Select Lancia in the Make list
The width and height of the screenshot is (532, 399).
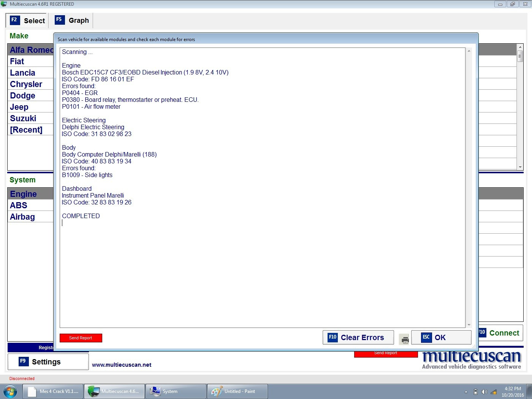tap(31, 73)
